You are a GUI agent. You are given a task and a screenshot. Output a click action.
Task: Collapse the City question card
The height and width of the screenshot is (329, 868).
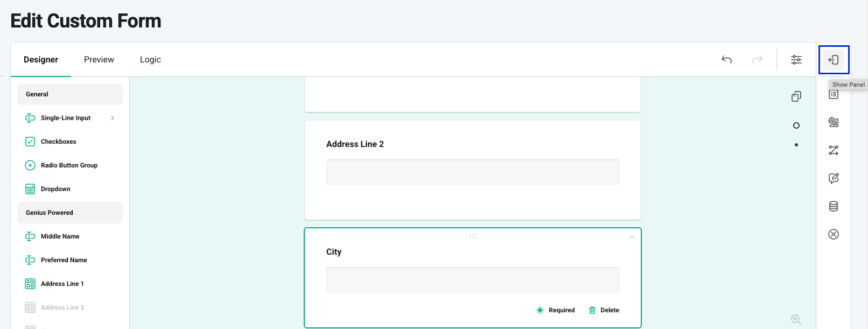pyautogui.click(x=632, y=237)
